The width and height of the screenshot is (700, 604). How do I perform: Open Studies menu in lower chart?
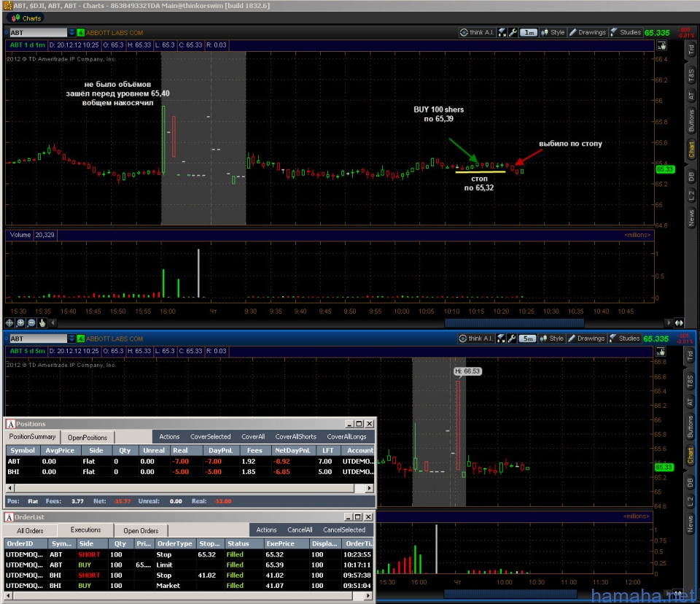625,338
